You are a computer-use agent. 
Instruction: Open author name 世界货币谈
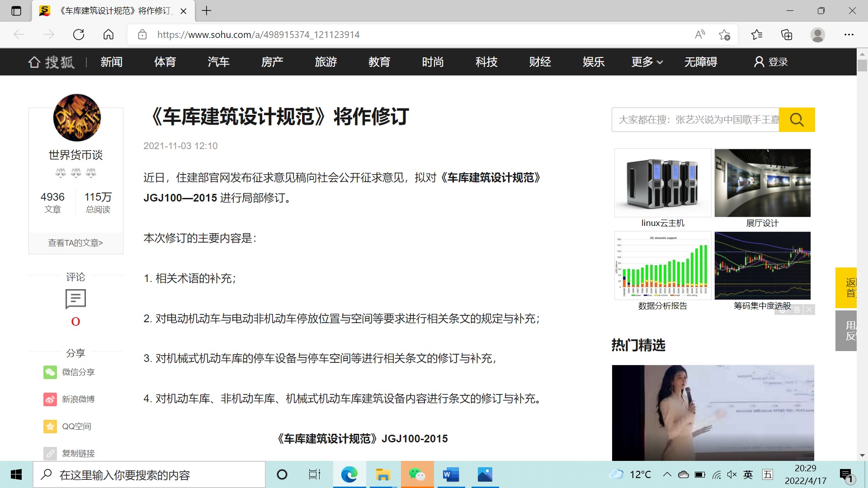click(x=75, y=155)
